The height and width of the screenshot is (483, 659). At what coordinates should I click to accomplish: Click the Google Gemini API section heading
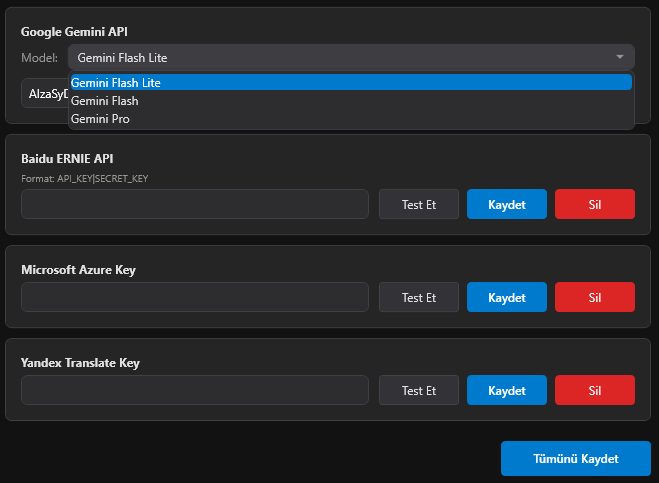point(76,32)
